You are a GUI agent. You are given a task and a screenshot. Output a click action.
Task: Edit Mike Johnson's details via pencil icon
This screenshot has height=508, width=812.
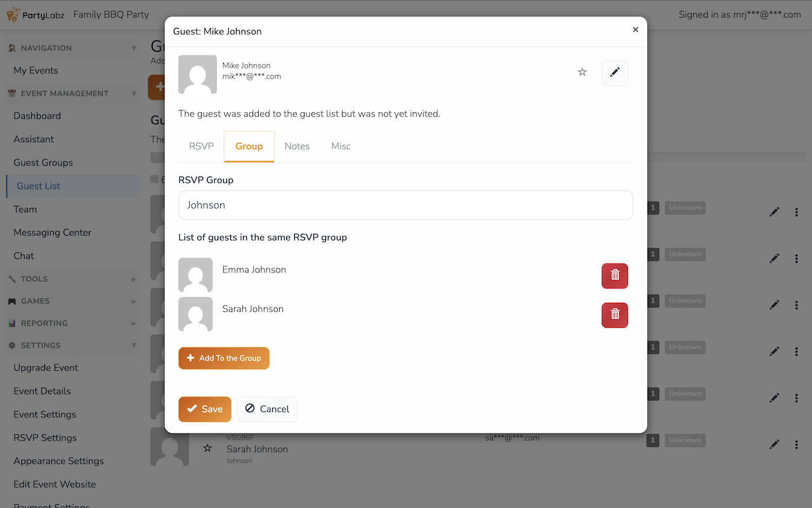point(615,73)
